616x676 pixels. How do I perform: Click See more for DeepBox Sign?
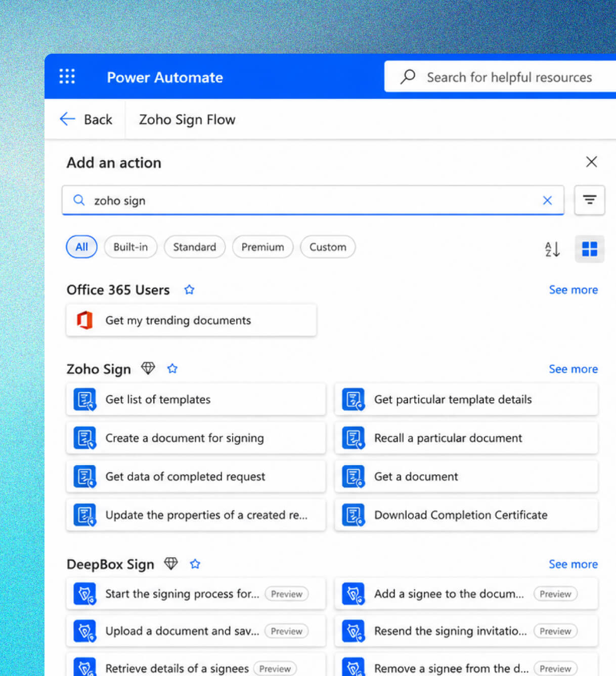pos(573,564)
